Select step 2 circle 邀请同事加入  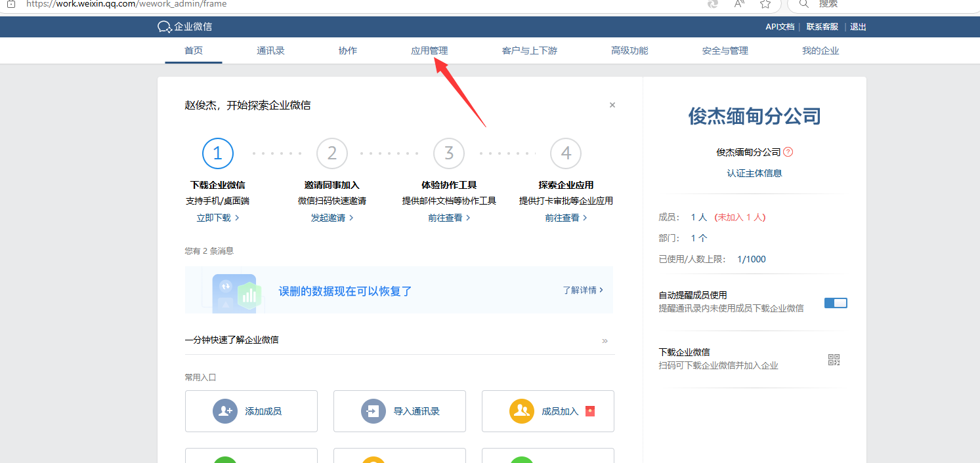click(332, 153)
